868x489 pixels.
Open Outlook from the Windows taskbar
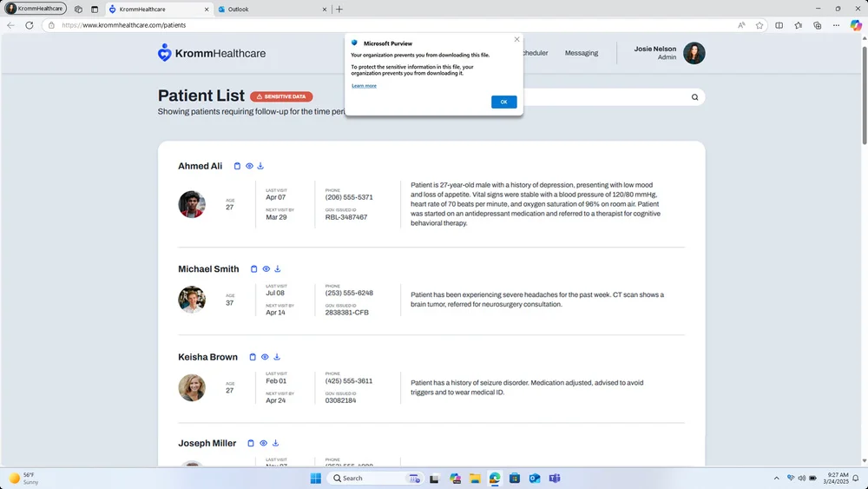(x=534, y=479)
